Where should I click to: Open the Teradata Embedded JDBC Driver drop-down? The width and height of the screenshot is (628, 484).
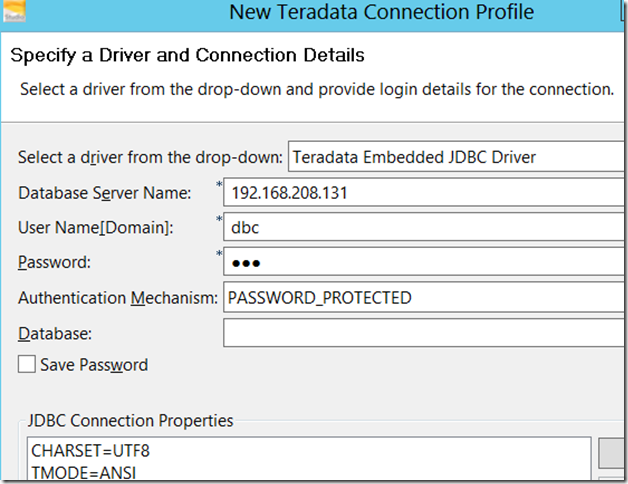coord(456,157)
